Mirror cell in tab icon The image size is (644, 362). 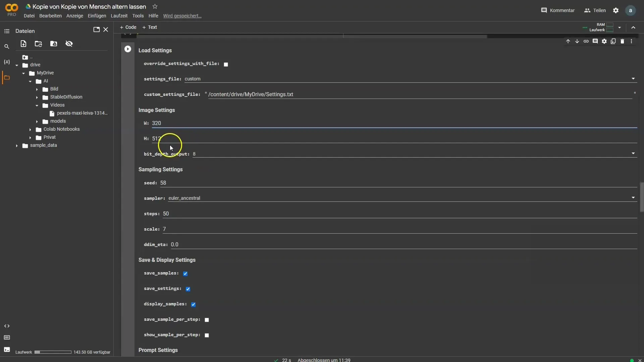click(613, 41)
